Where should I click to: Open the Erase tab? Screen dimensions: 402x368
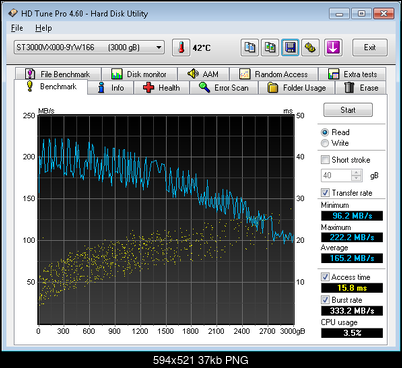pyautogui.click(x=361, y=88)
